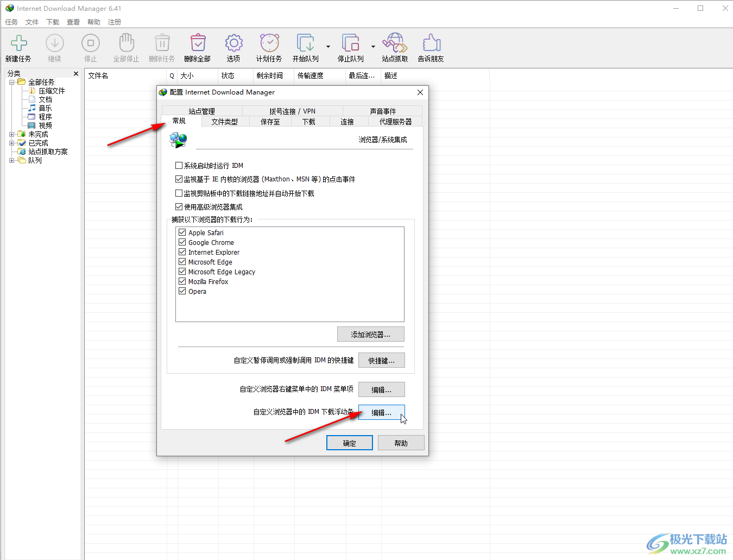Open the 查看 menu
This screenshot has height=560, width=733.
(x=73, y=22)
